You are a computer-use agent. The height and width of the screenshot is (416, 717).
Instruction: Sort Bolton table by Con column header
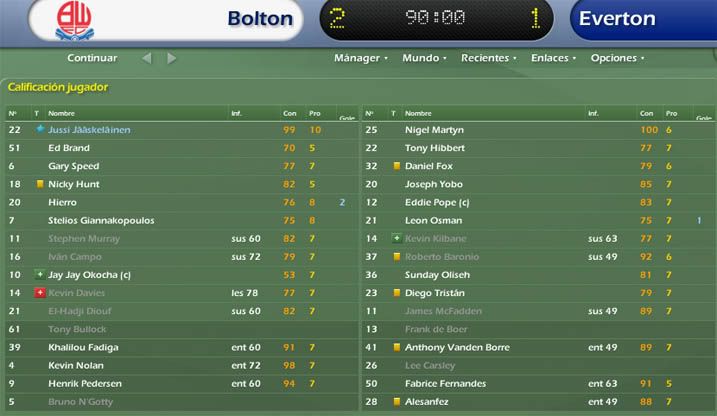point(289,113)
